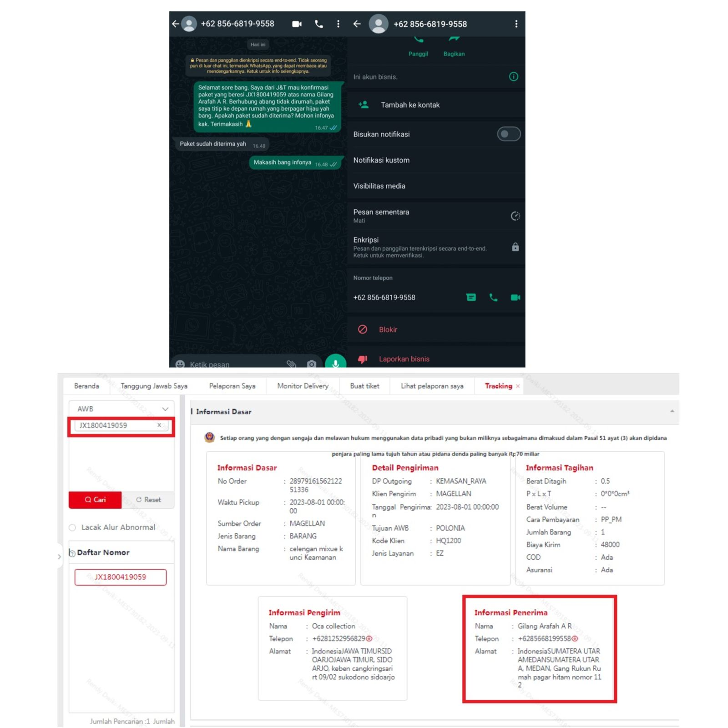Image resolution: width=728 pixels, height=728 pixels.
Task: Go back from the WhatsApp chat screen
Action: pos(175,24)
